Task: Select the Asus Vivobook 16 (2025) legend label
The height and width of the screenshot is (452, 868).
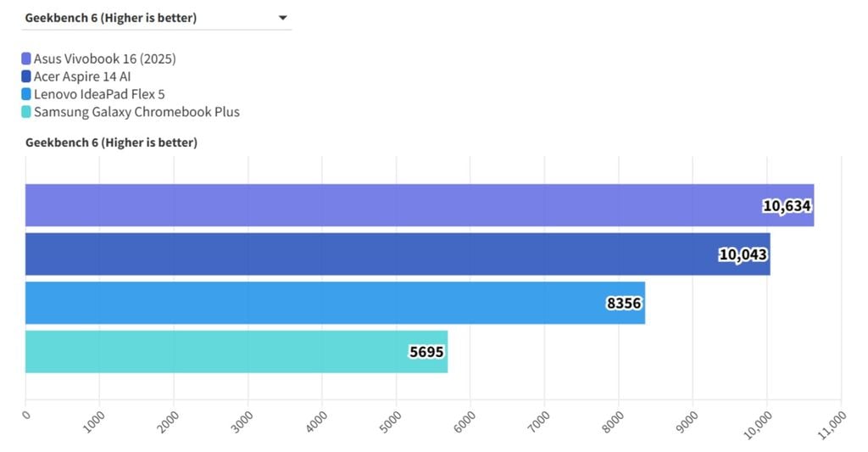Action: tap(104, 59)
